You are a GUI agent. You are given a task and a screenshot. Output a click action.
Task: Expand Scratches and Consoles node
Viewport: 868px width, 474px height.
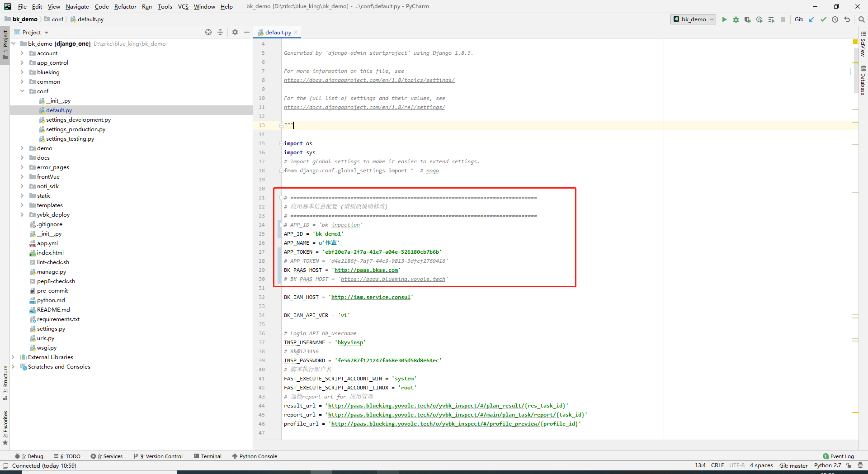tap(13, 366)
